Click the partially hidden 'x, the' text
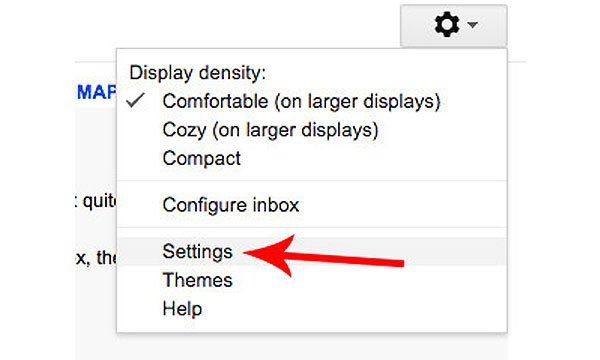This screenshot has width=600, height=360. click(96, 257)
